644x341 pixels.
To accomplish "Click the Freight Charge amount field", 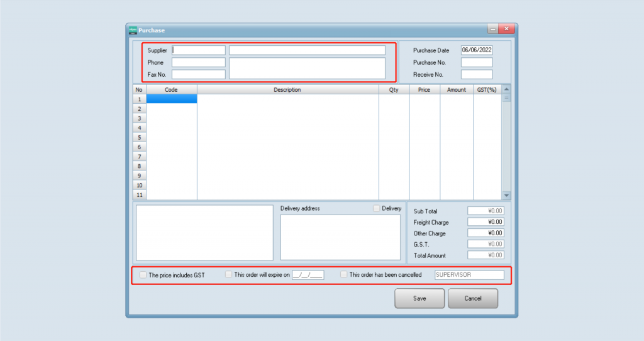I will click(486, 222).
